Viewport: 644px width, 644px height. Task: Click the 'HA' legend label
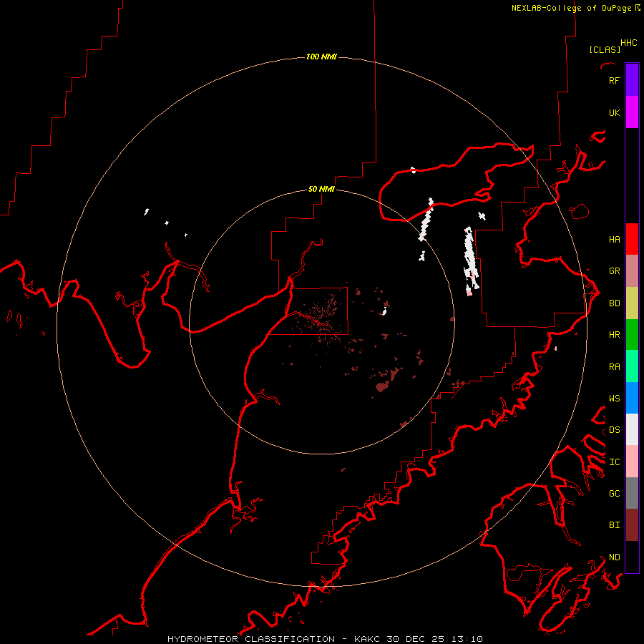pos(614,240)
